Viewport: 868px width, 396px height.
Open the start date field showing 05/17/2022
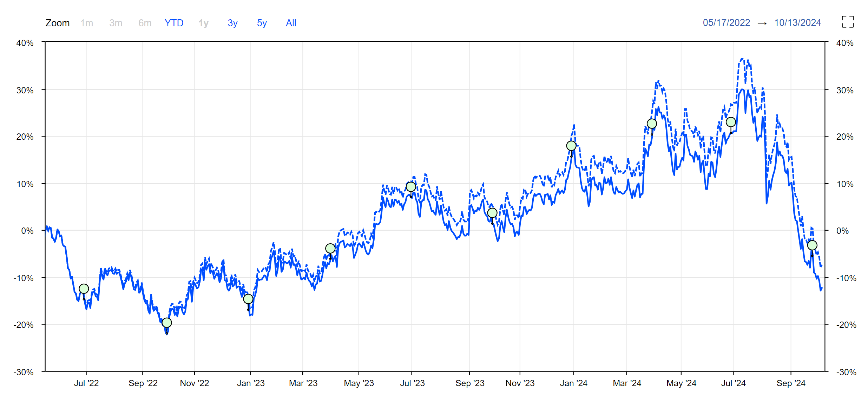coord(726,22)
